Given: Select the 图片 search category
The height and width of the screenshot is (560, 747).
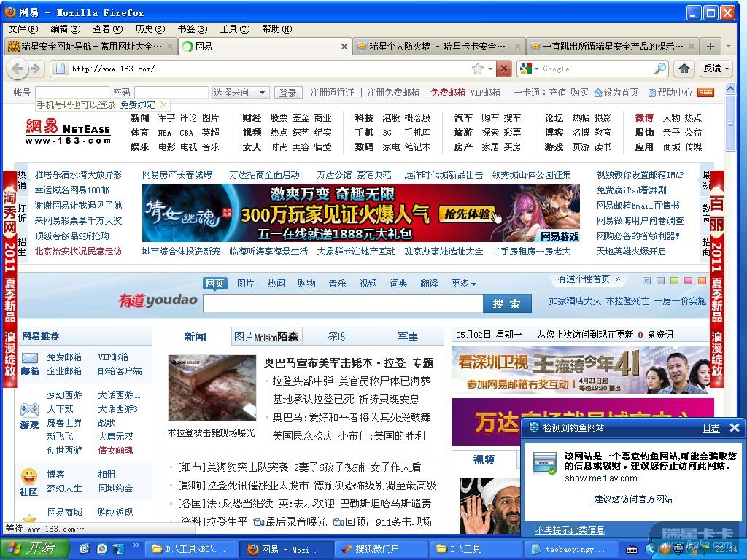Looking at the screenshot, I should 245,284.
